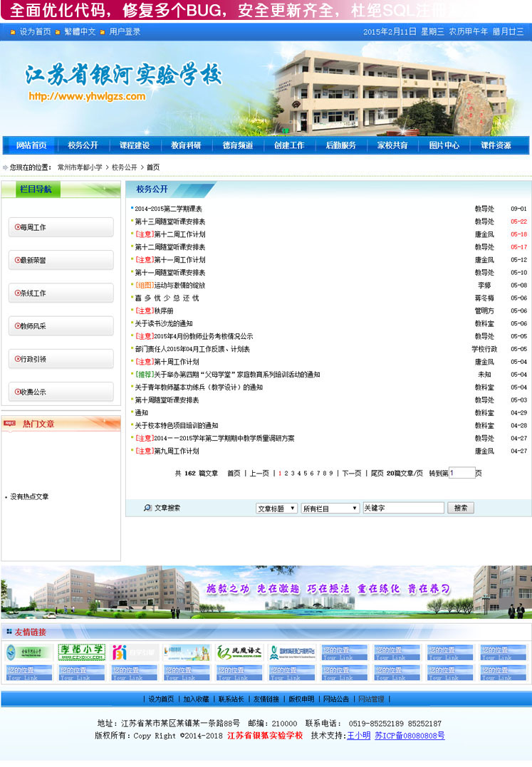Click 尾页 to jump to last page

point(377,474)
